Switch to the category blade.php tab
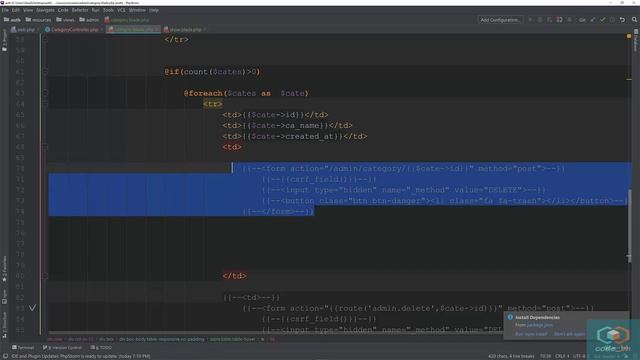This screenshot has width=640, height=360. click(133, 29)
